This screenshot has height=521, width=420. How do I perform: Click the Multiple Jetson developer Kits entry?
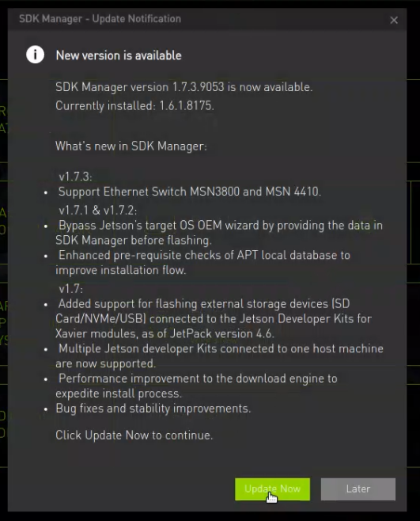pos(219,356)
